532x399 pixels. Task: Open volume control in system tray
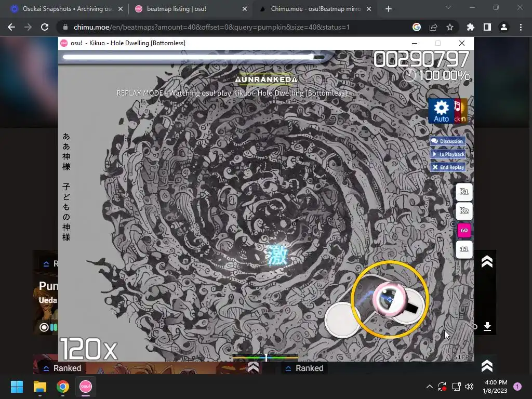469,387
